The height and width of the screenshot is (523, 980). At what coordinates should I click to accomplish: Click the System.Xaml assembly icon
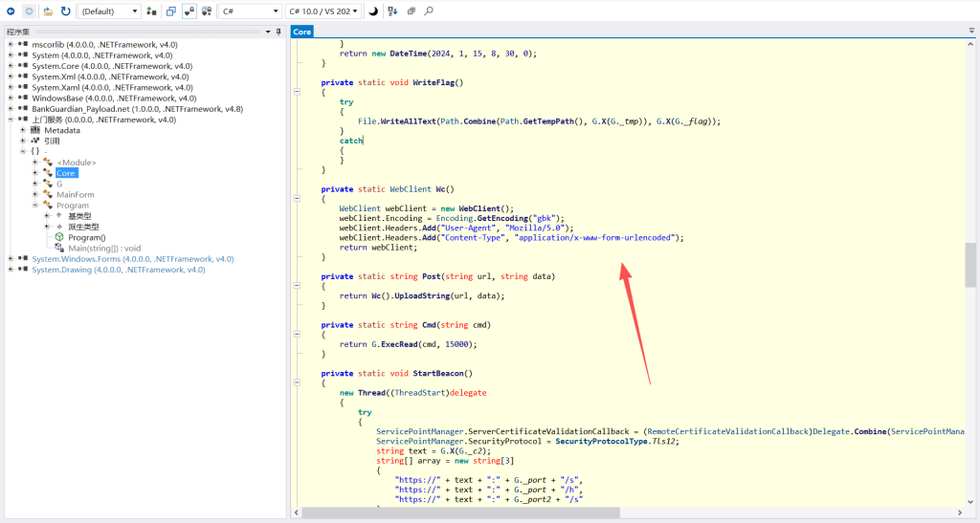click(x=23, y=87)
